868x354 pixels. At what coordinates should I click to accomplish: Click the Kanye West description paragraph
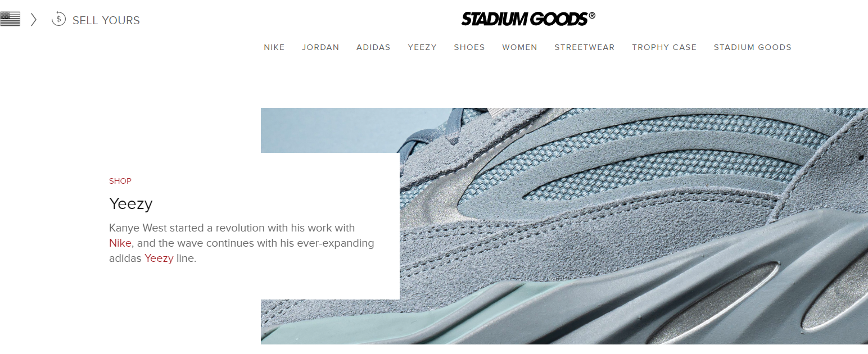point(242,243)
